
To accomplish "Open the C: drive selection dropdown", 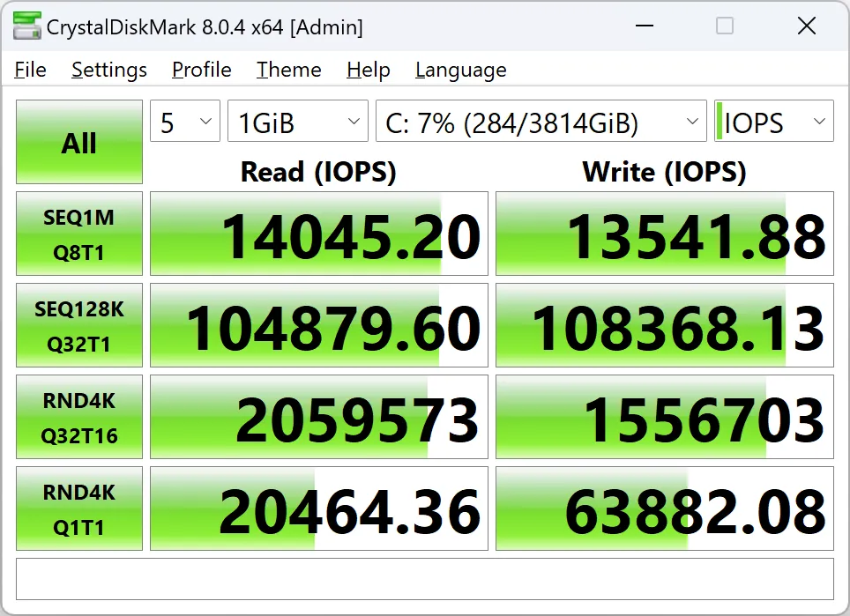I will [541, 122].
